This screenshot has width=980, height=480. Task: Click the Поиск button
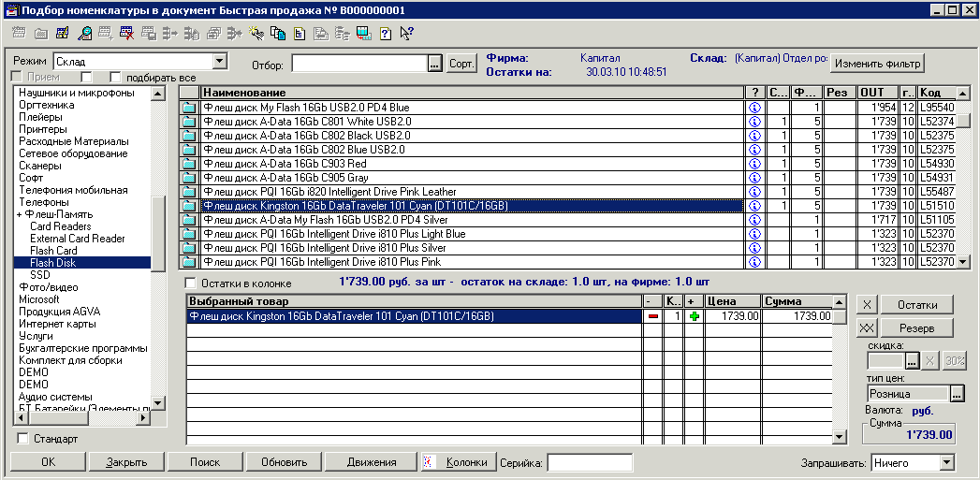point(205,462)
